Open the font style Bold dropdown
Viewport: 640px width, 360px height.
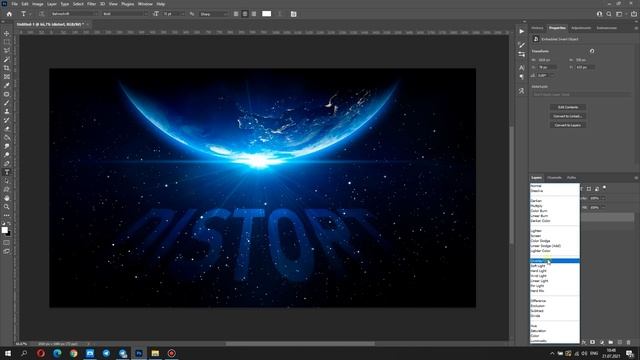[x=125, y=14]
